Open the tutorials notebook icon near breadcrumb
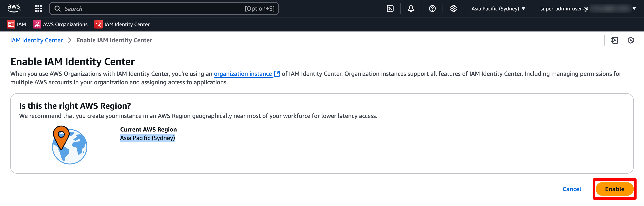 615,40
